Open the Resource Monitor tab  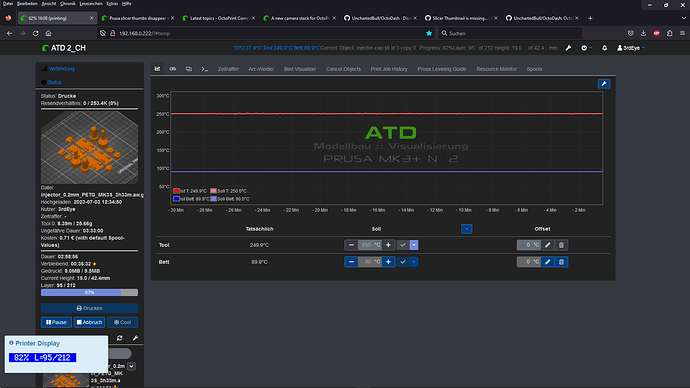click(x=496, y=69)
